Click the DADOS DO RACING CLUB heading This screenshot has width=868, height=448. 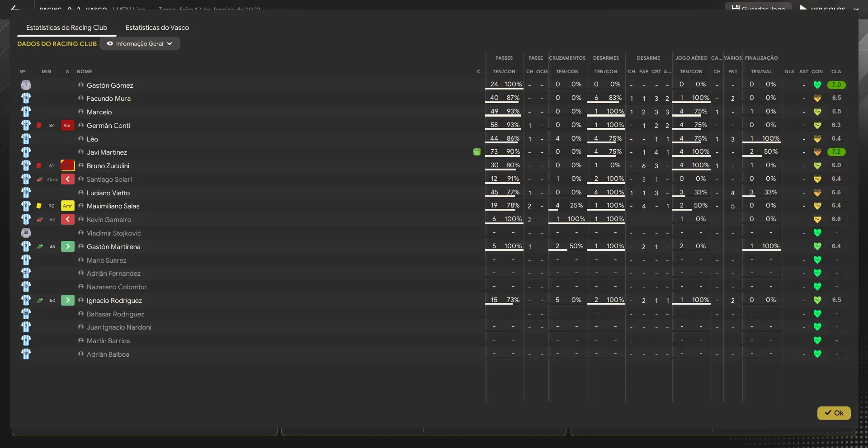57,44
